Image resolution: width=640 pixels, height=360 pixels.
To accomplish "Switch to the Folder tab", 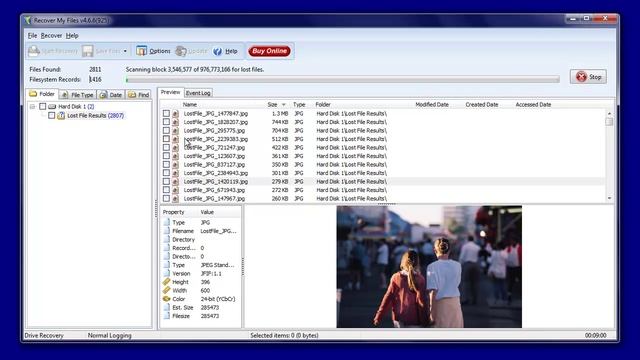I will pyautogui.click(x=42, y=94).
